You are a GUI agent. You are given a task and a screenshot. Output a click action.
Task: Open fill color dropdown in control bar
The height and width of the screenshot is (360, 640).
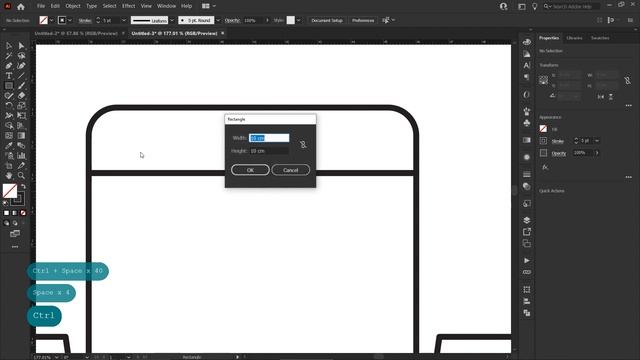(x=51, y=20)
